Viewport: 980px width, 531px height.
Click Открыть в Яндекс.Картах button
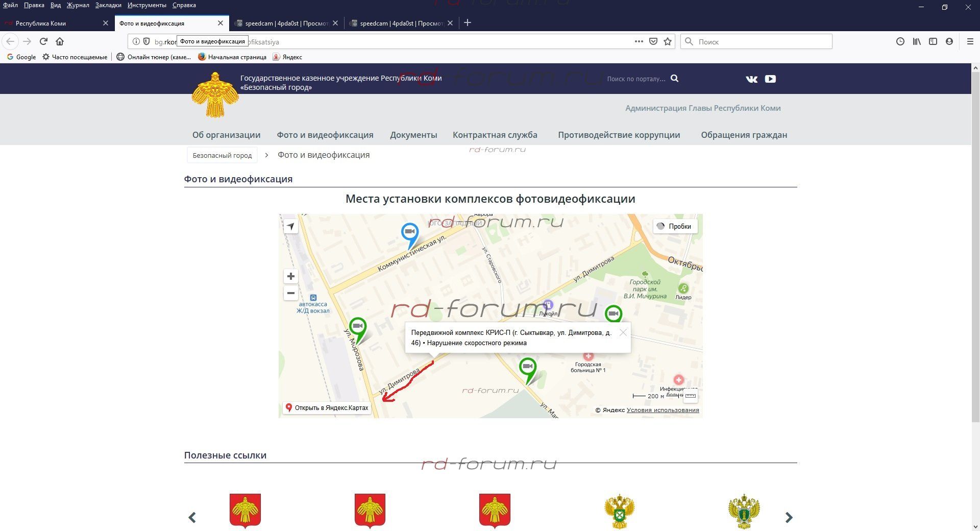[x=327, y=408]
